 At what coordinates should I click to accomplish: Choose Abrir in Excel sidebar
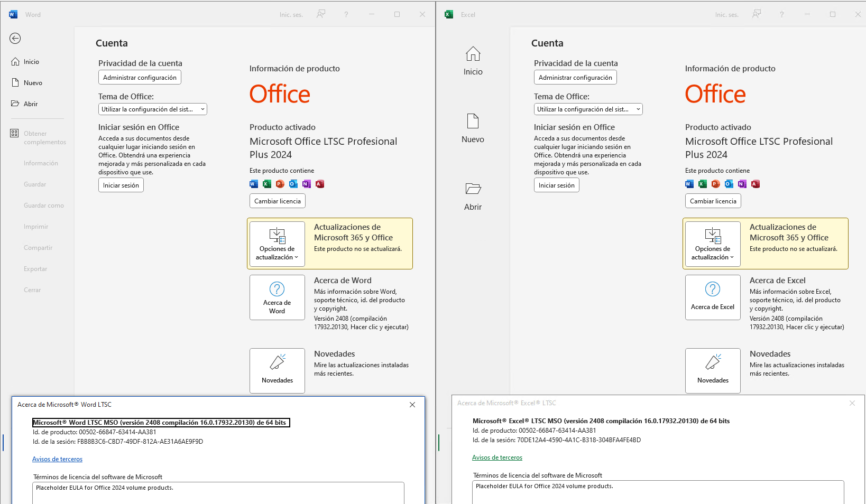(473, 196)
